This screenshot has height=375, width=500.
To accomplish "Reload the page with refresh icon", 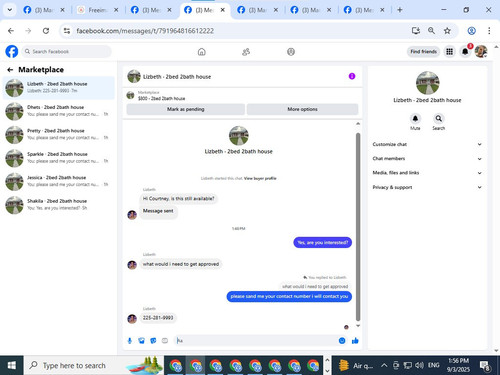I will click(46, 31).
